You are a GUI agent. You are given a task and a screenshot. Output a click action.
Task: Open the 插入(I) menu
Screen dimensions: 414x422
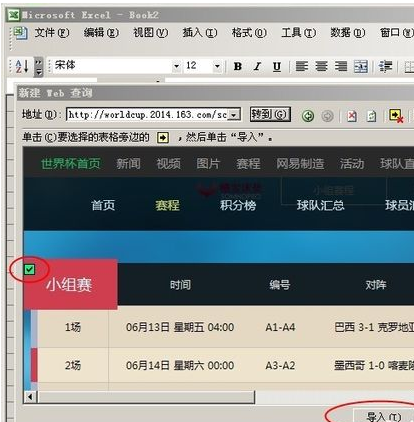200,33
